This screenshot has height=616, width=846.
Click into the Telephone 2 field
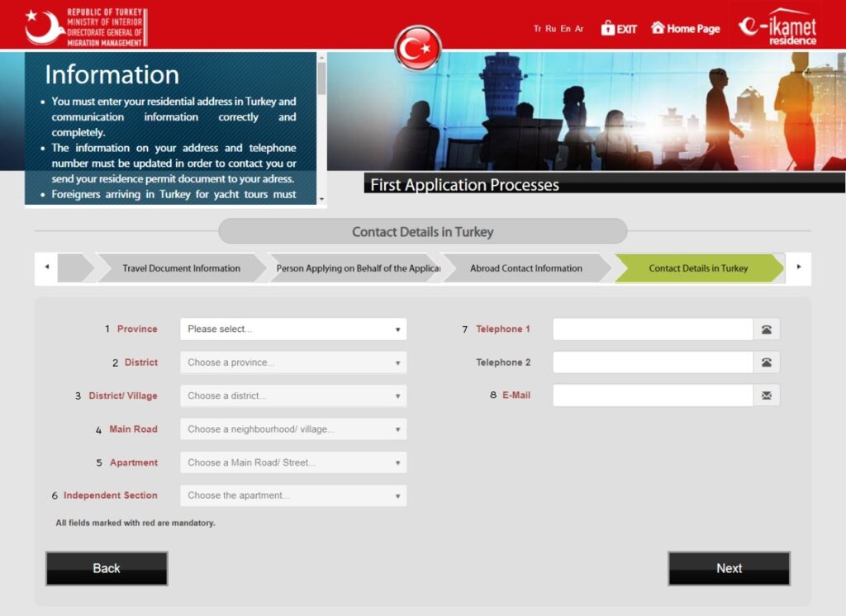pyautogui.click(x=653, y=362)
